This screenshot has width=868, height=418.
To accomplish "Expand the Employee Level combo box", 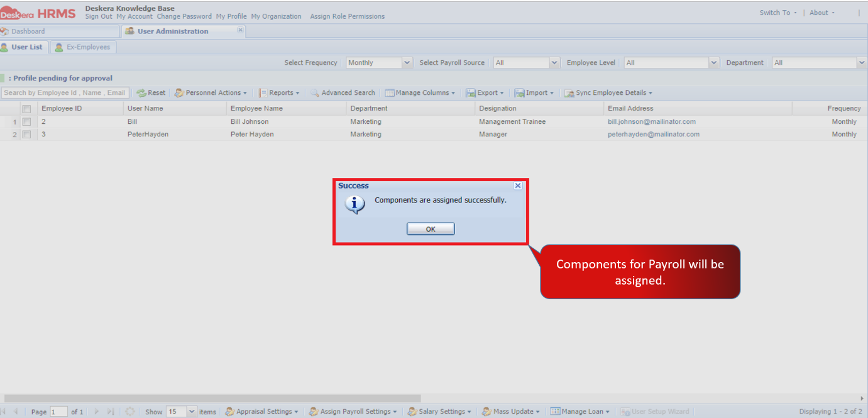I will pyautogui.click(x=714, y=63).
